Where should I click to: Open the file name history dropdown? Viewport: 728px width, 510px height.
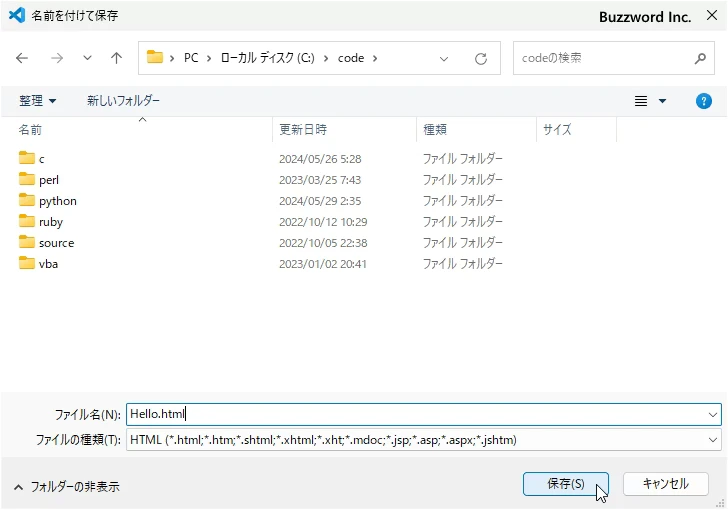tap(713, 414)
